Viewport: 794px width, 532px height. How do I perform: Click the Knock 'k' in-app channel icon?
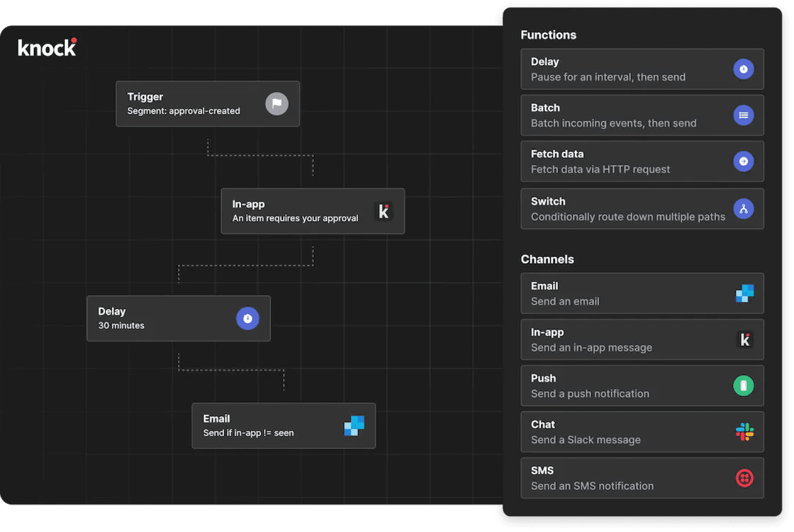click(744, 339)
